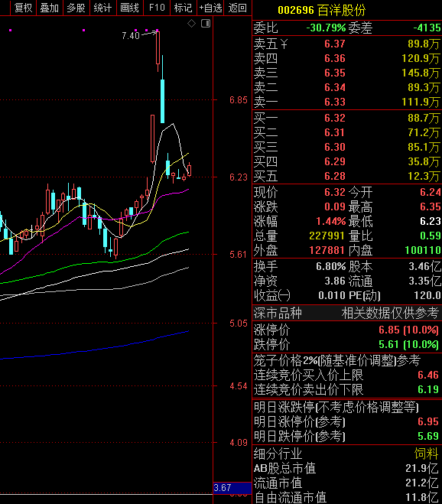Click the 7.40 high price label

[x=131, y=35]
